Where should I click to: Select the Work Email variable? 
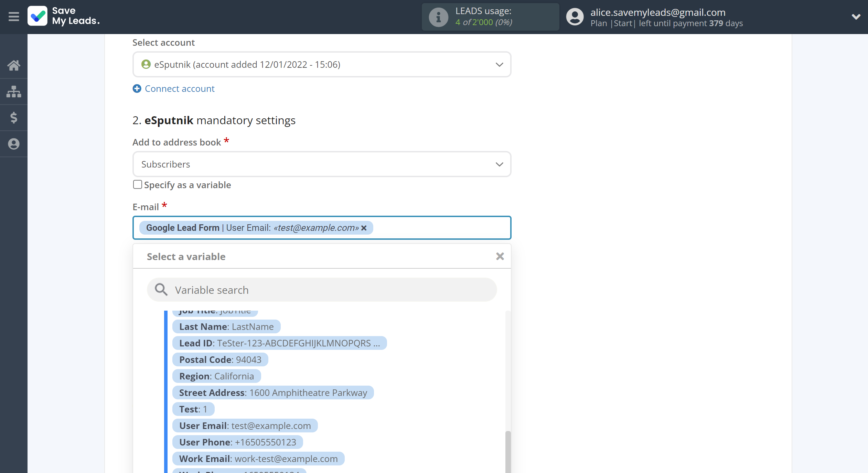coord(258,459)
